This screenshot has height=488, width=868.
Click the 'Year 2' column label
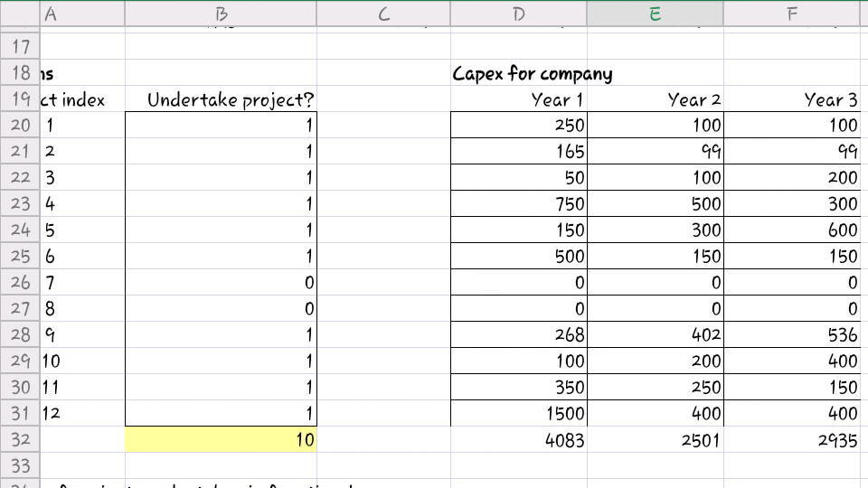(655, 99)
